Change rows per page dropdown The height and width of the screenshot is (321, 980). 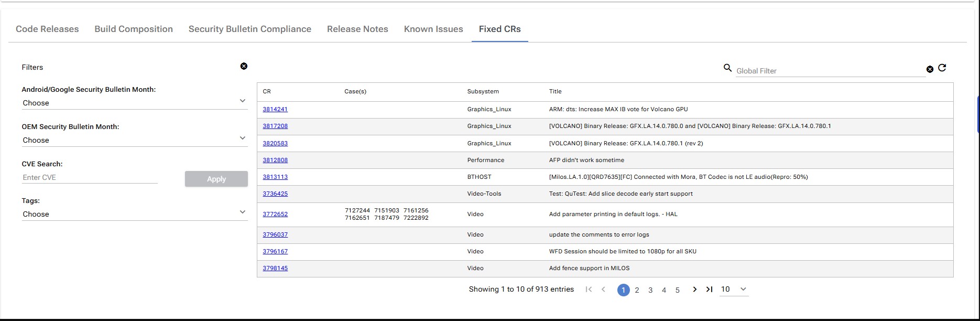tap(734, 290)
